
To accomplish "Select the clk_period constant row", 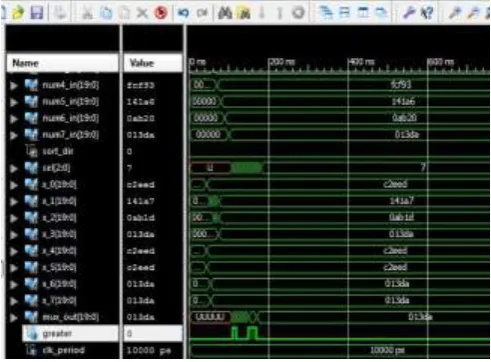I will tap(62, 350).
